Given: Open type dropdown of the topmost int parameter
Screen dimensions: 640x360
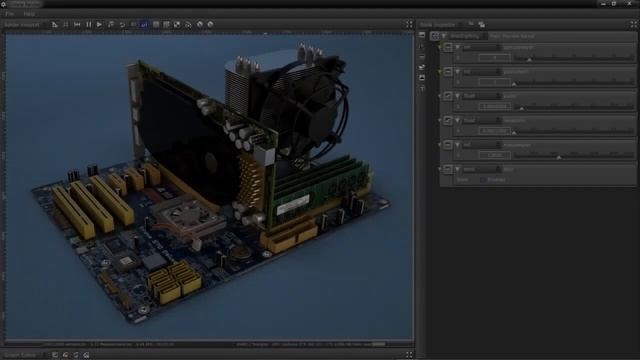Looking at the screenshot, I should tap(482, 47).
